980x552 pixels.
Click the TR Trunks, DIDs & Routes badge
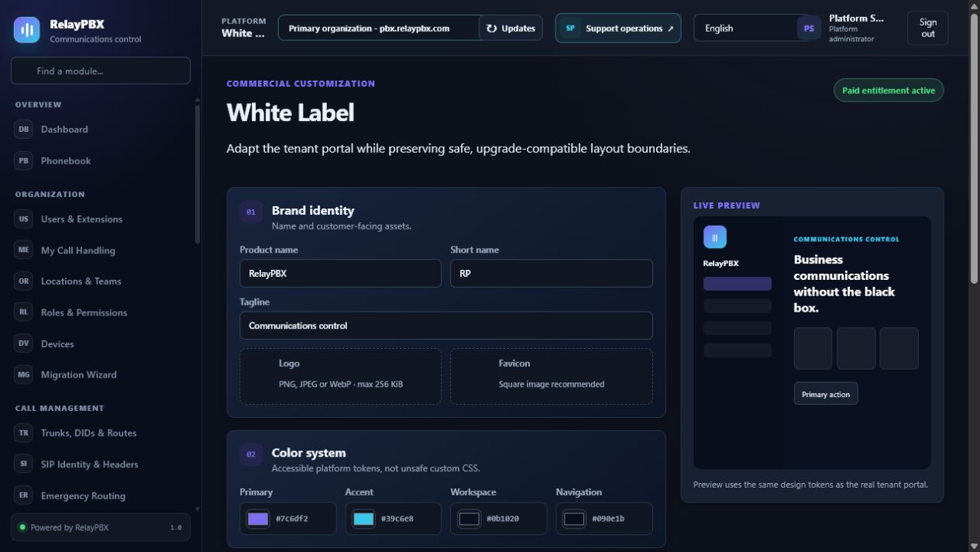click(23, 433)
